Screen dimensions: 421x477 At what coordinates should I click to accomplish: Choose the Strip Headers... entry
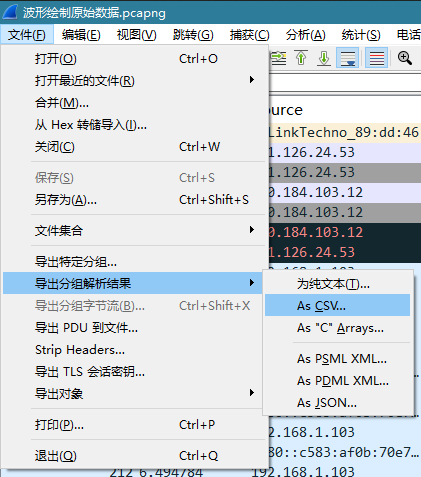pyautogui.click(x=134, y=350)
